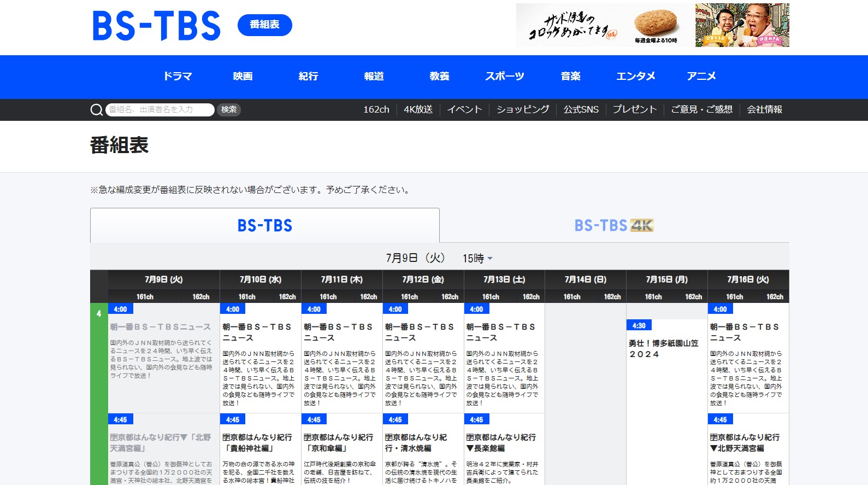Open 京都はんなり紀行「京和傘編」
This screenshot has height=485, width=868.
tap(339, 443)
